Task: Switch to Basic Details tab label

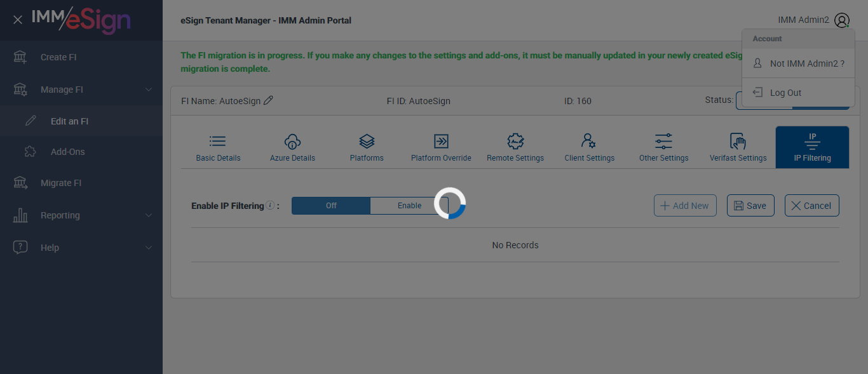Action: [x=218, y=158]
